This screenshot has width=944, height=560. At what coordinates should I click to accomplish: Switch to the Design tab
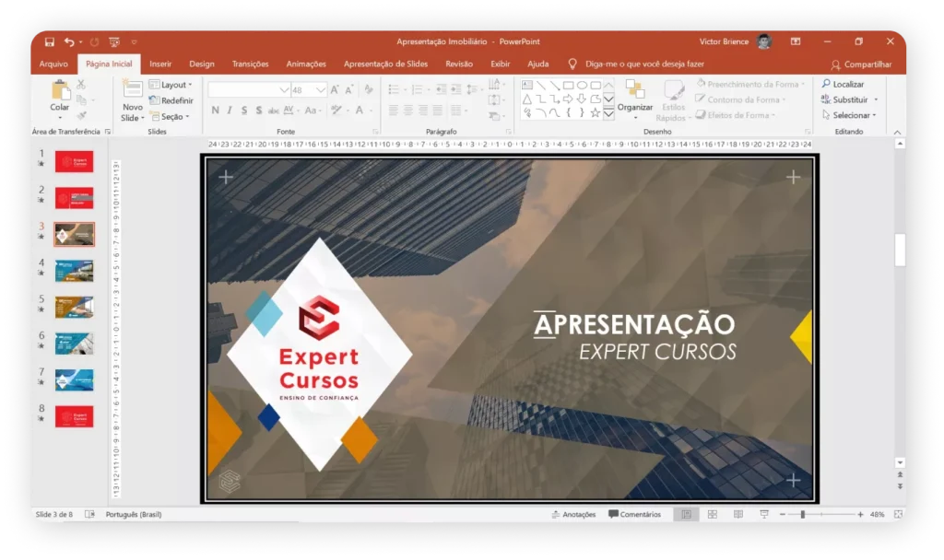[201, 64]
